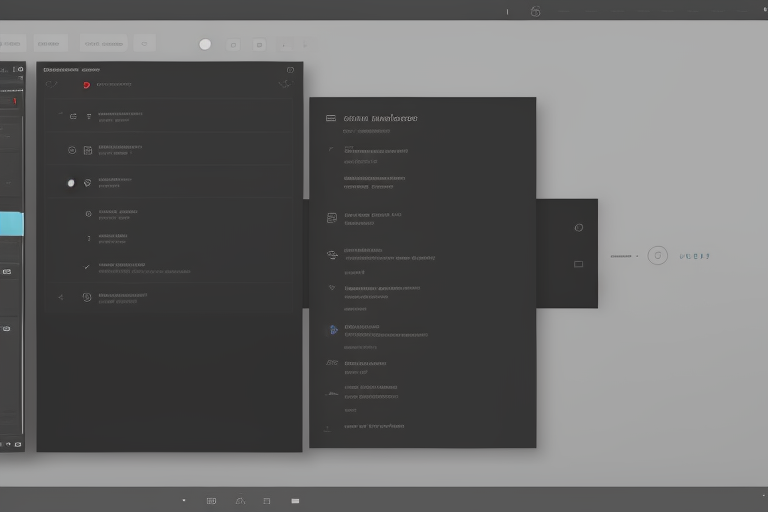Select the white filled radio button in left panel

pos(70,183)
